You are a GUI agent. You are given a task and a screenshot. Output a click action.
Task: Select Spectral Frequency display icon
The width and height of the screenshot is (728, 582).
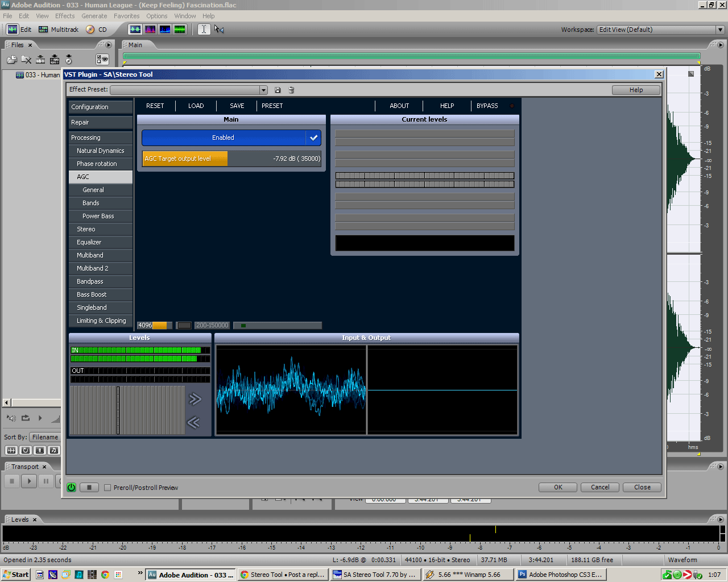click(150, 29)
